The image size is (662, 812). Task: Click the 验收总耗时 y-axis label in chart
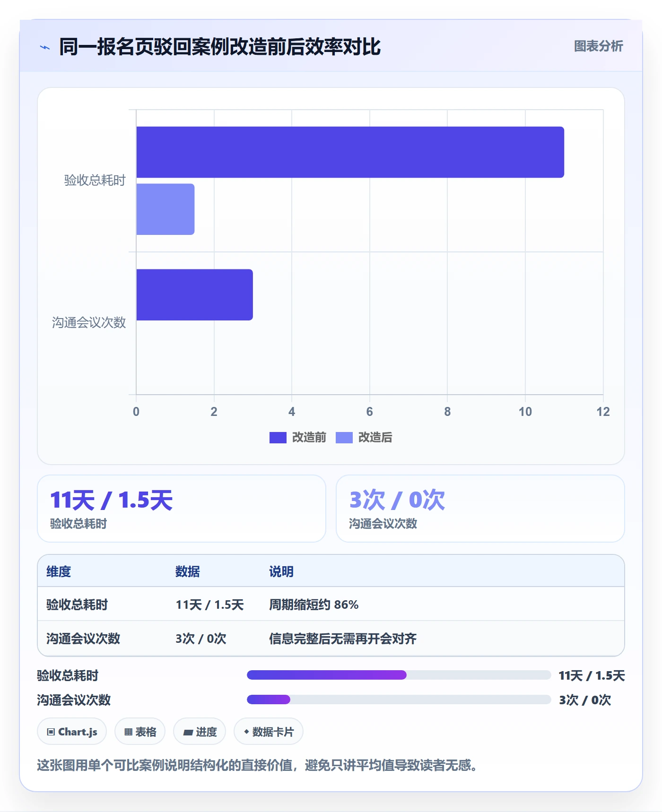click(95, 181)
